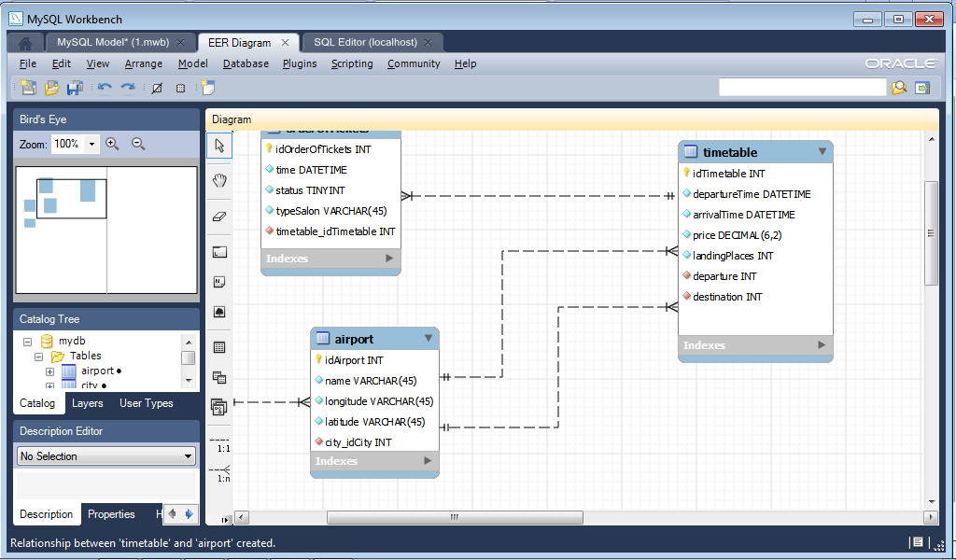The image size is (956, 560).
Task: Click the Bird's Eye overview thumbnail
Action: click(106, 231)
